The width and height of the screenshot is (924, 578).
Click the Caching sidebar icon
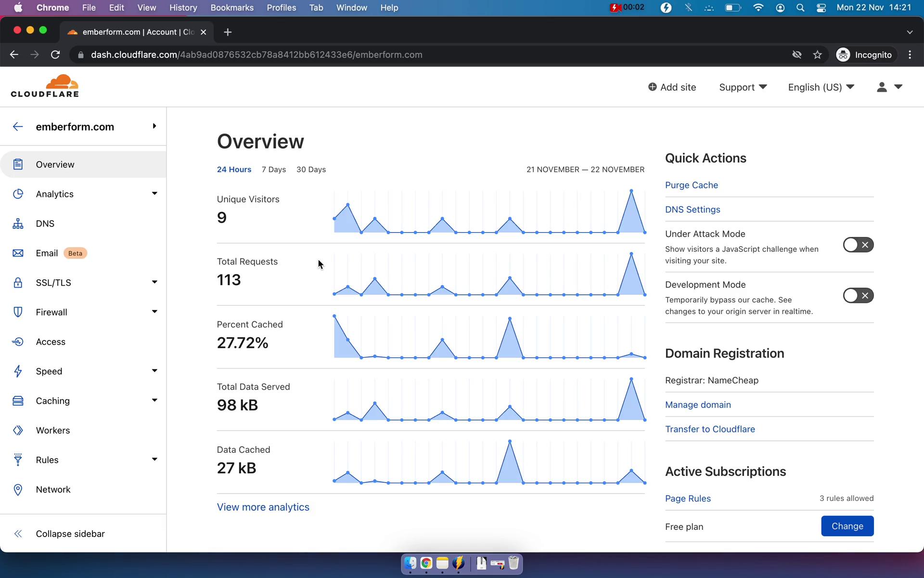tap(18, 400)
